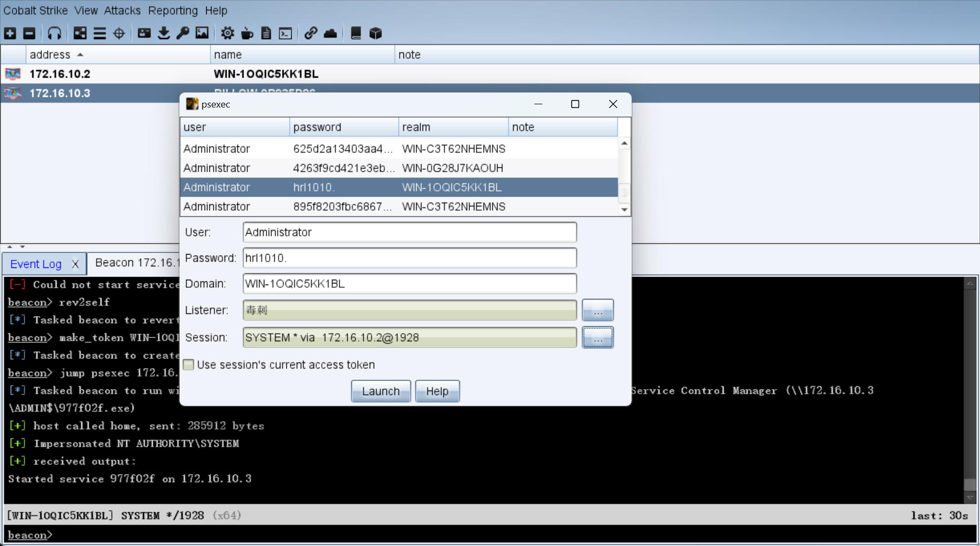Click the Launch button
980x546 pixels.
pyautogui.click(x=381, y=391)
